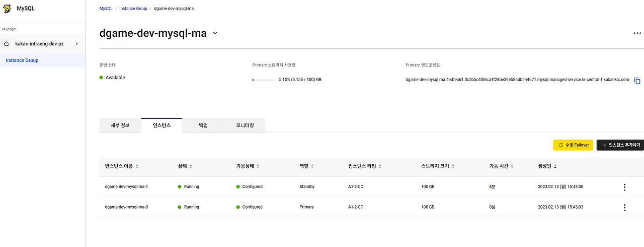This screenshot has height=247, width=644.
Task: Click the 인스턴스 추가하기 button
Action: tap(620, 145)
